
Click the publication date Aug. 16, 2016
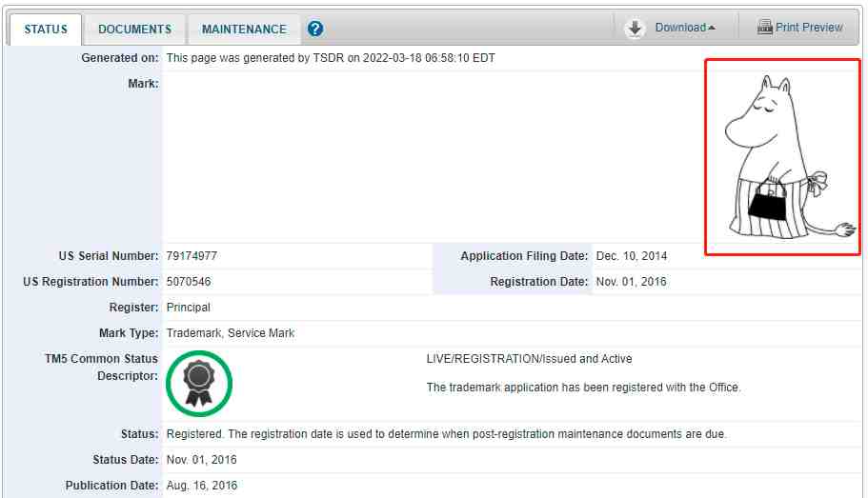click(201, 486)
